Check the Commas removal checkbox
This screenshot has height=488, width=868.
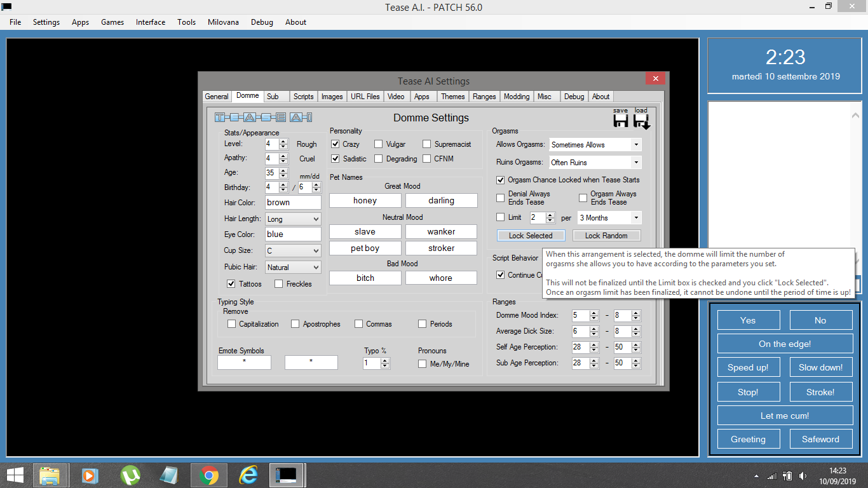(x=359, y=324)
